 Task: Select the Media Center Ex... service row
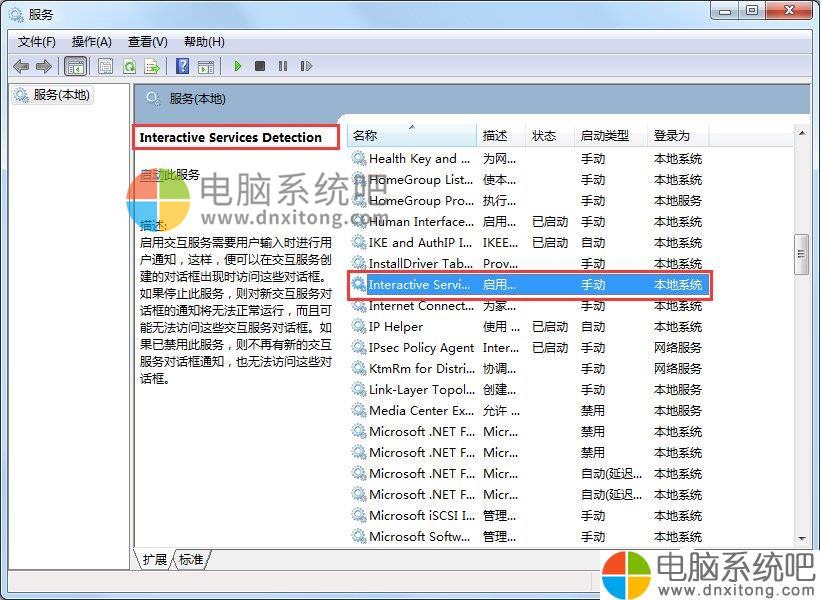pyautogui.click(x=528, y=410)
